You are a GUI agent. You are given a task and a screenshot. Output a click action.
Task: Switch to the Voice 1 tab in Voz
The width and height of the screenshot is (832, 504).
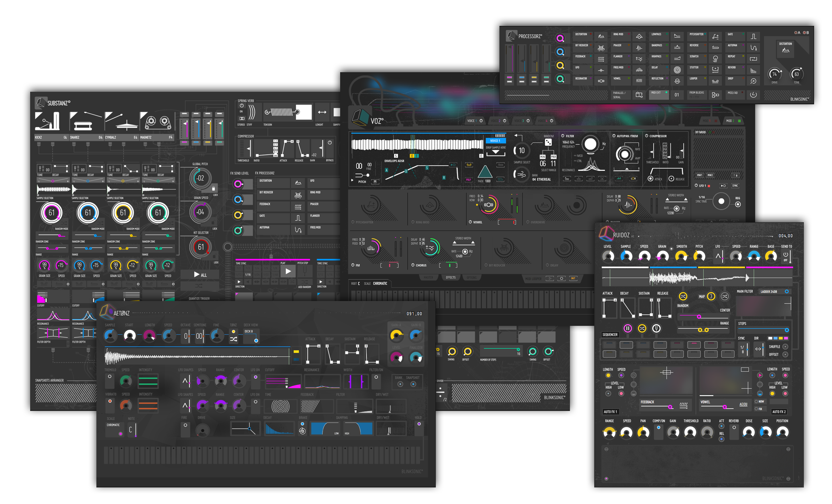(x=475, y=121)
